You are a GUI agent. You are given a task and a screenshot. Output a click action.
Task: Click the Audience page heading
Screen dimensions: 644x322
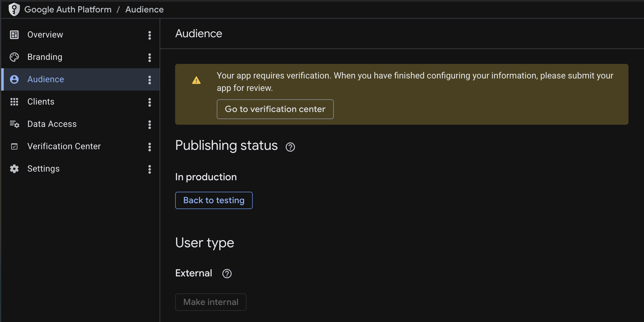click(x=199, y=34)
